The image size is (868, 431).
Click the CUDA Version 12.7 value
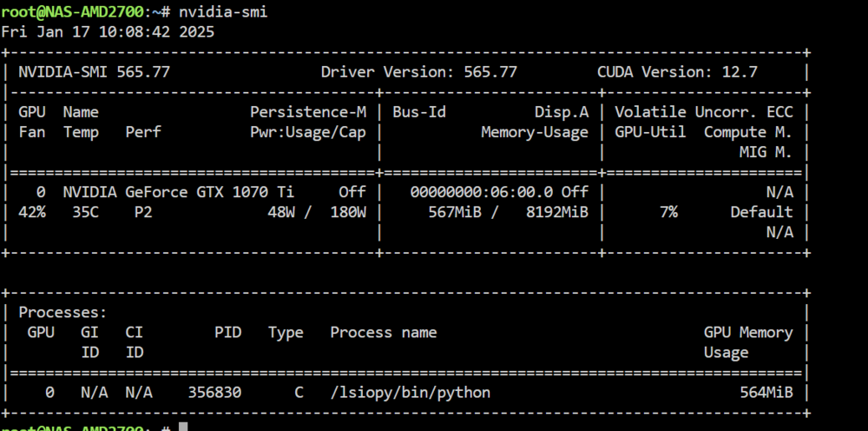[x=740, y=72]
